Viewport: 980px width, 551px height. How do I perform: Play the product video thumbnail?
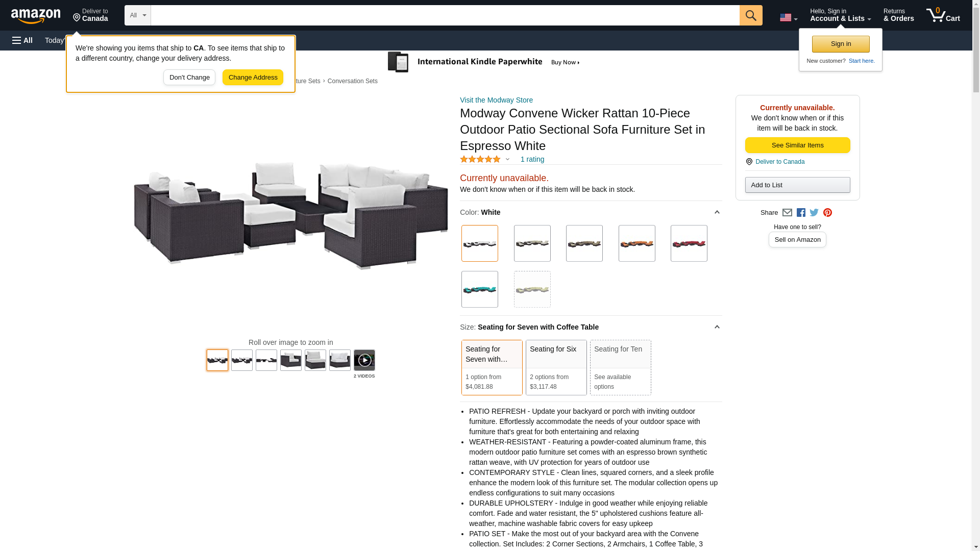click(364, 360)
